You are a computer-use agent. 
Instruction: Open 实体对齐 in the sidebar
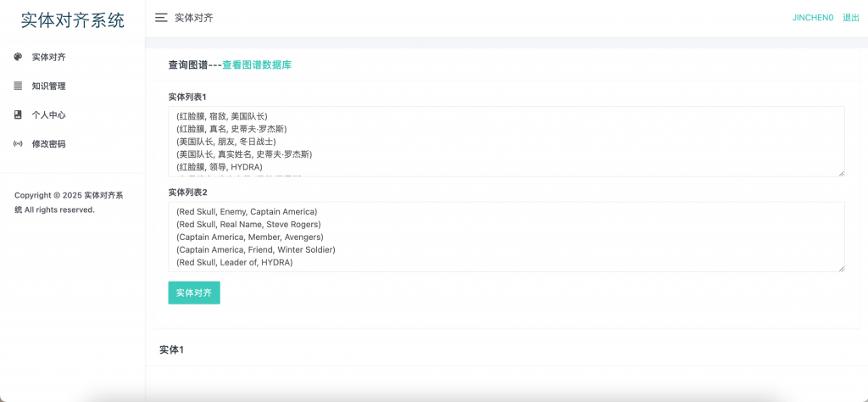tap(48, 57)
